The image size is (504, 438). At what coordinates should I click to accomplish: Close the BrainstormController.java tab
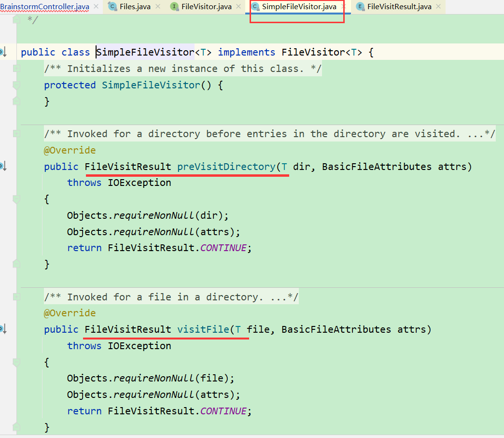point(96,6)
